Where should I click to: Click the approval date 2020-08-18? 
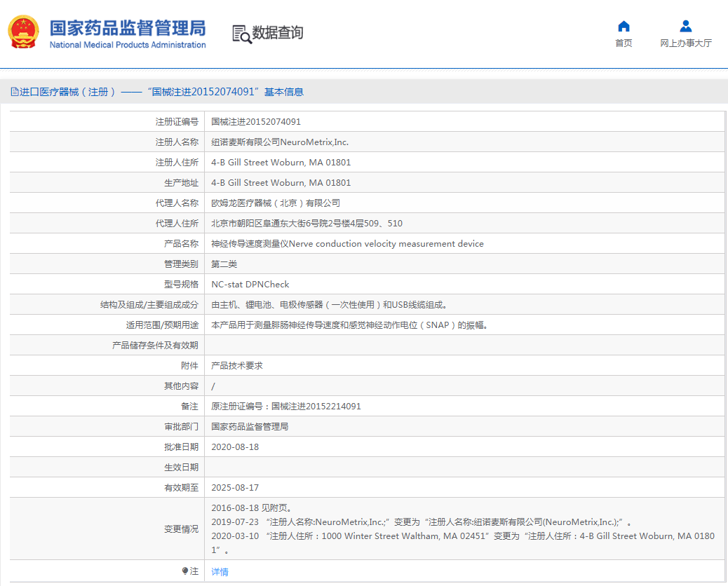(235, 447)
